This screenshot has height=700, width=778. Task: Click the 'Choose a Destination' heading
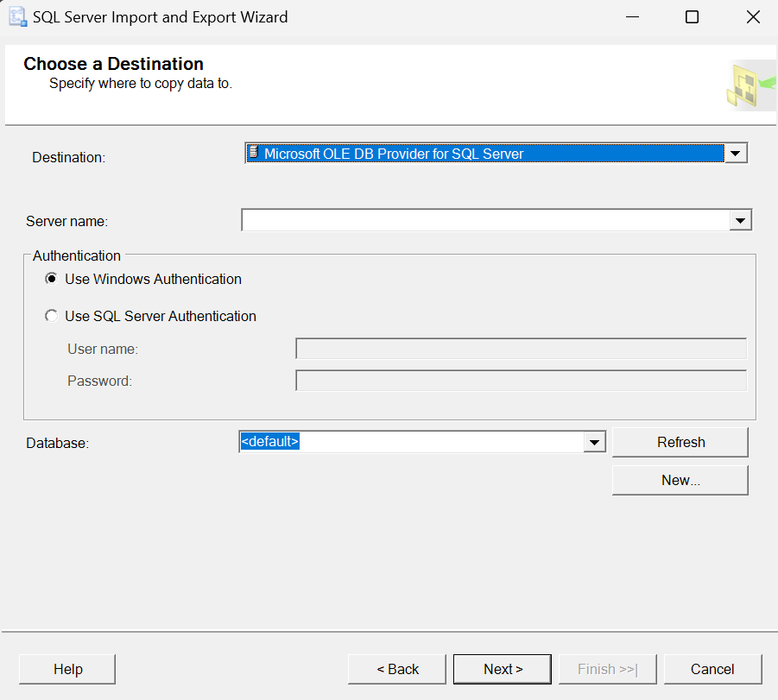click(x=114, y=64)
